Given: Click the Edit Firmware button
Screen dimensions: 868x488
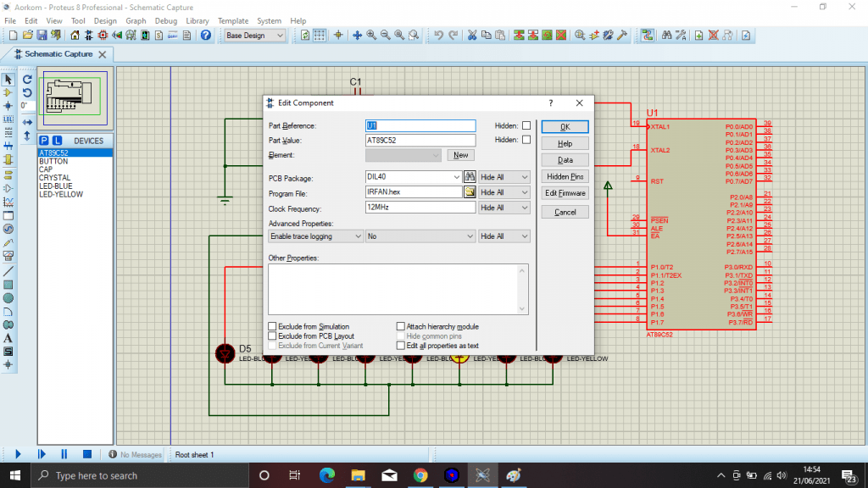Looking at the screenshot, I should coord(565,193).
